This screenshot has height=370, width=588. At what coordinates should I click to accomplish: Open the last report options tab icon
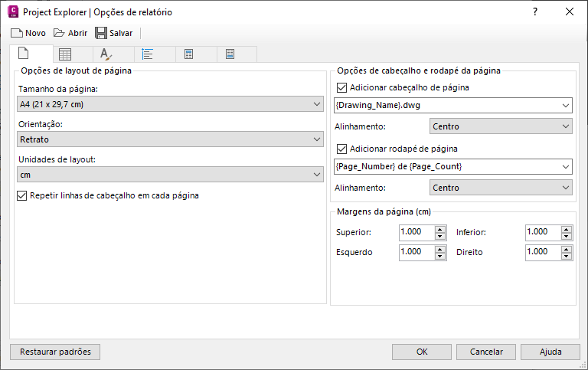230,54
